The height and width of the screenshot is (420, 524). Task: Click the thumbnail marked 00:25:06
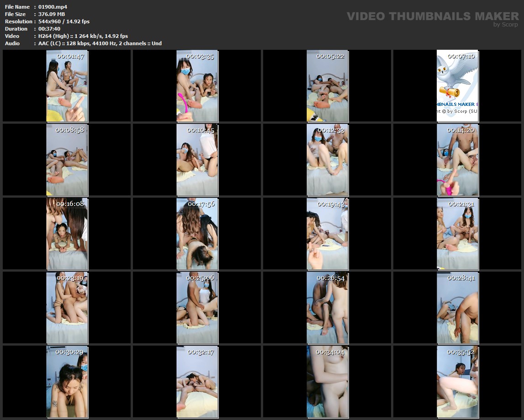pyautogui.click(x=197, y=308)
